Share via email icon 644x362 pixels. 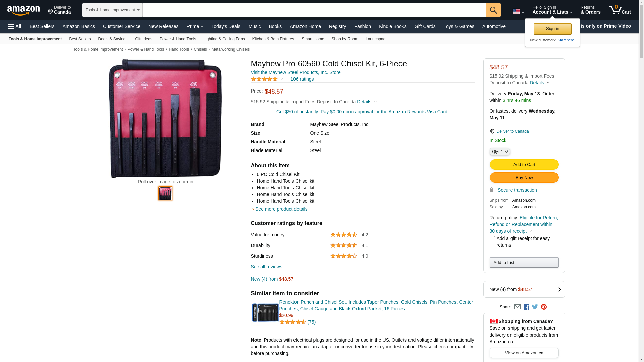coord(517,307)
